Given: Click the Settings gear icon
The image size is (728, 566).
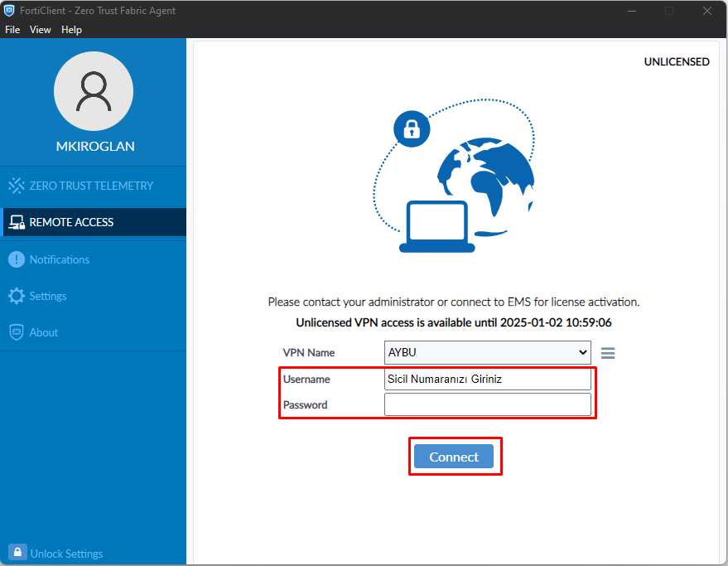Looking at the screenshot, I should click(x=17, y=296).
